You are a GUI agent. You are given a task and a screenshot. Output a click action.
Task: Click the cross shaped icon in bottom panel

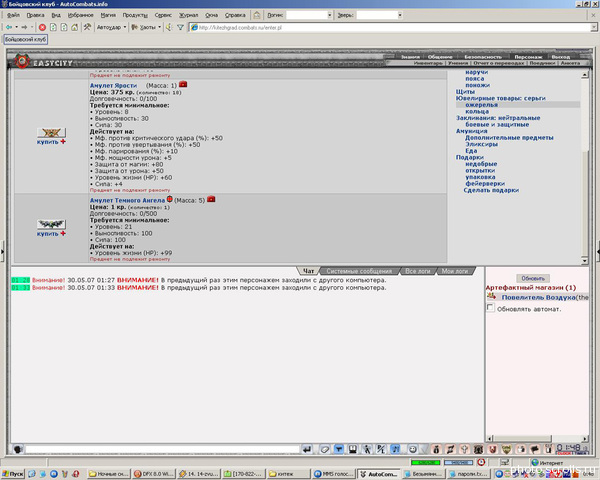point(464,449)
